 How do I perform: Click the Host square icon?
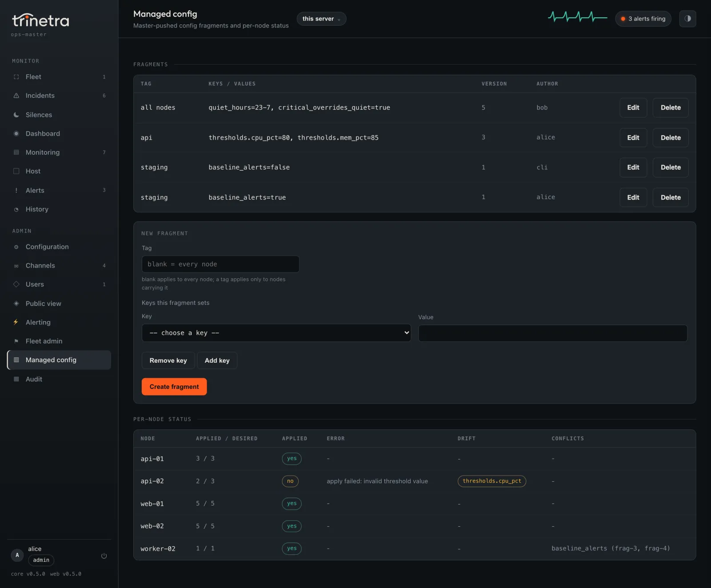[x=16, y=171]
